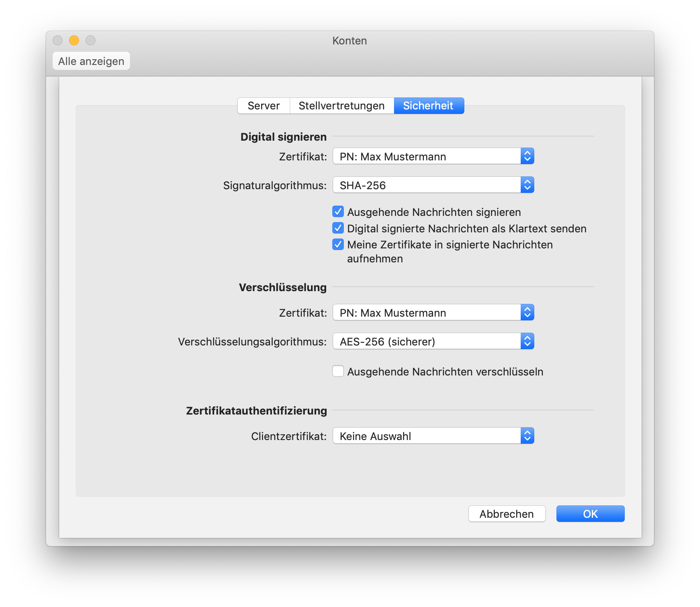This screenshot has width=700, height=607.
Task: Open the signing Zertifikat dropdown under Digital signieren
Action: pos(433,156)
